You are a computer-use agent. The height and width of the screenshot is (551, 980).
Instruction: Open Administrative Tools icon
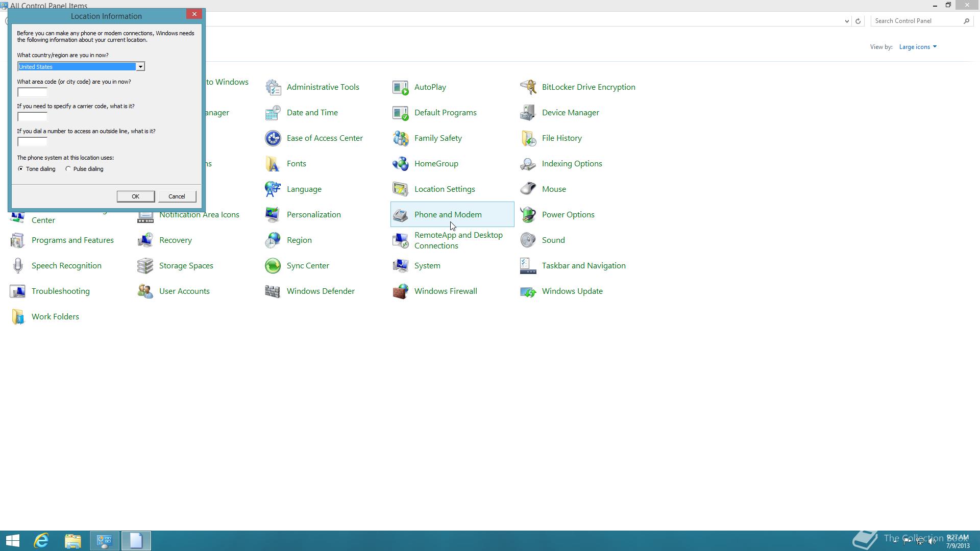(x=273, y=87)
